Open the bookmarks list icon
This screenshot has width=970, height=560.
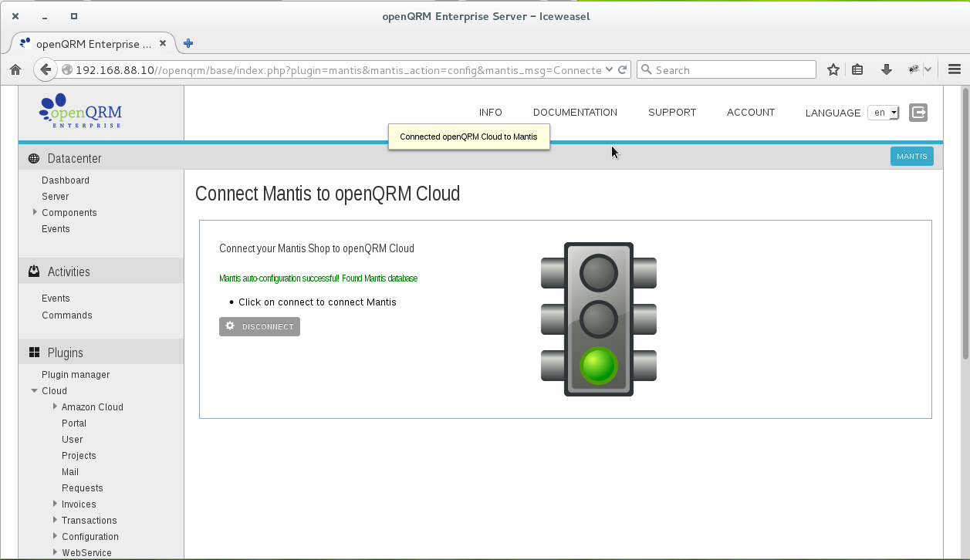[x=857, y=69]
